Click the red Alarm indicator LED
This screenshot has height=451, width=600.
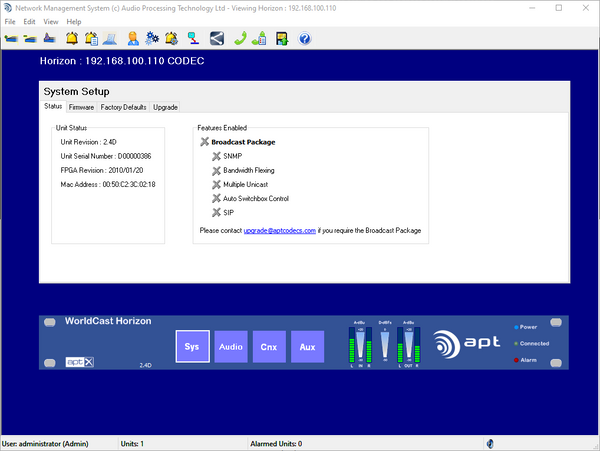(x=516, y=360)
